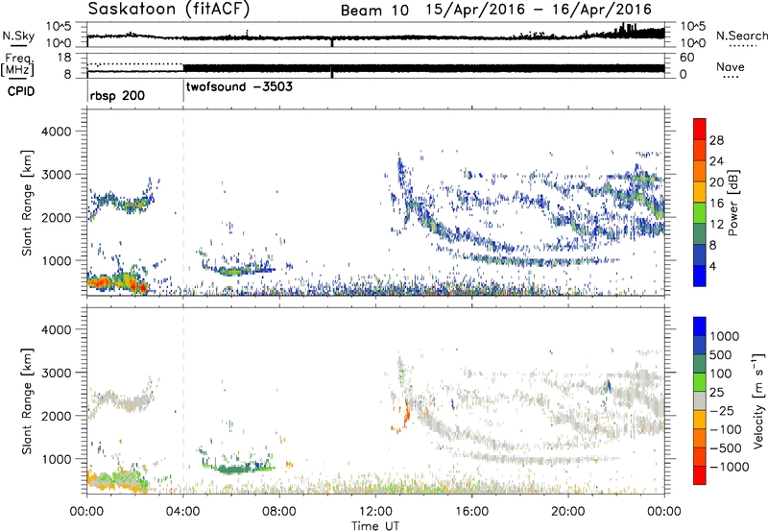This screenshot has height=532, width=768.
Task: Click the 'Power [dB]' colorbar label
Action: pos(732,203)
